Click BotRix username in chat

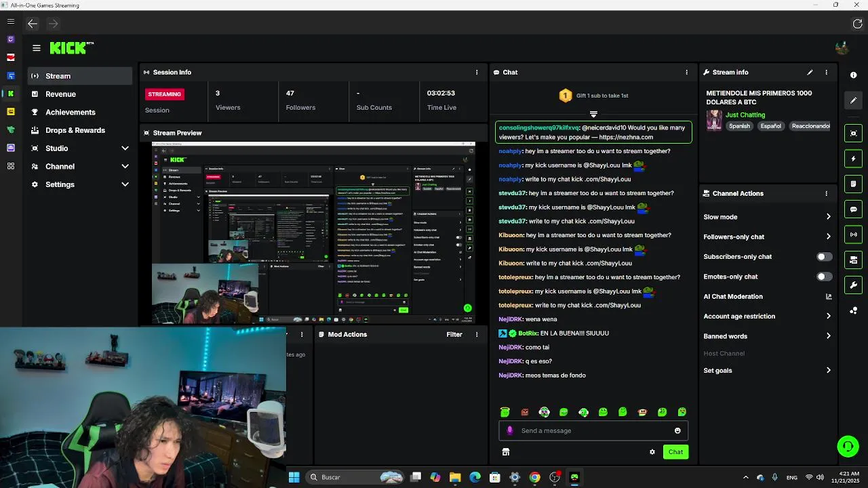click(528, 333)
